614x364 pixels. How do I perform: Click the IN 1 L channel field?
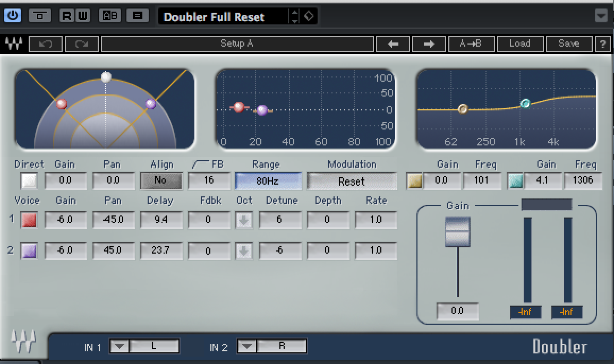(154, 346)
